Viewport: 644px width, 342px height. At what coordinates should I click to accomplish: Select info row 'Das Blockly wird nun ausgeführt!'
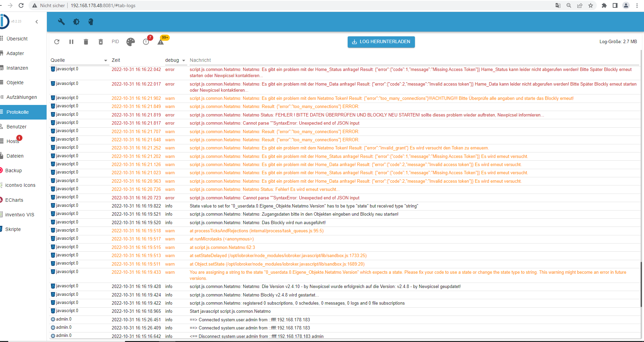tap(344, 223)
